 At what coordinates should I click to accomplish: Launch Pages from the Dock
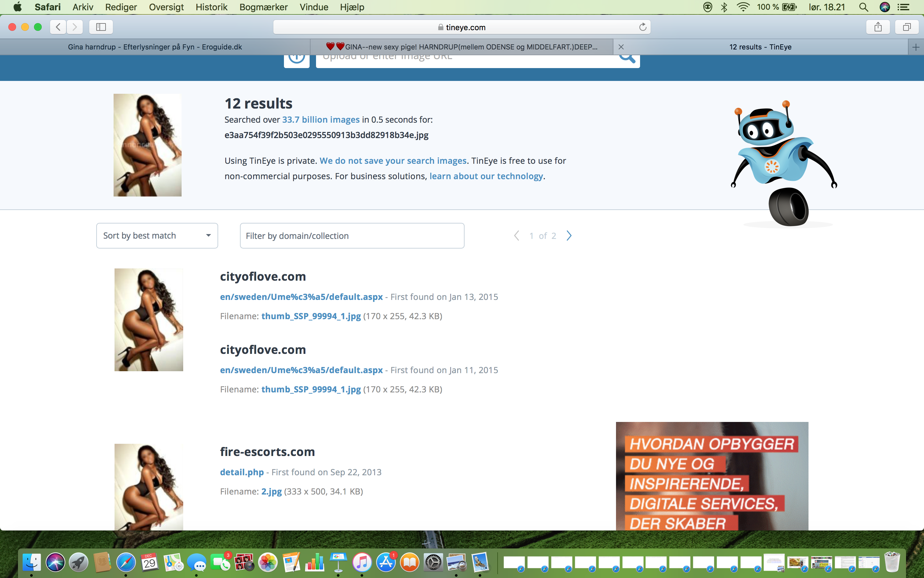click(x=292, y=562)
